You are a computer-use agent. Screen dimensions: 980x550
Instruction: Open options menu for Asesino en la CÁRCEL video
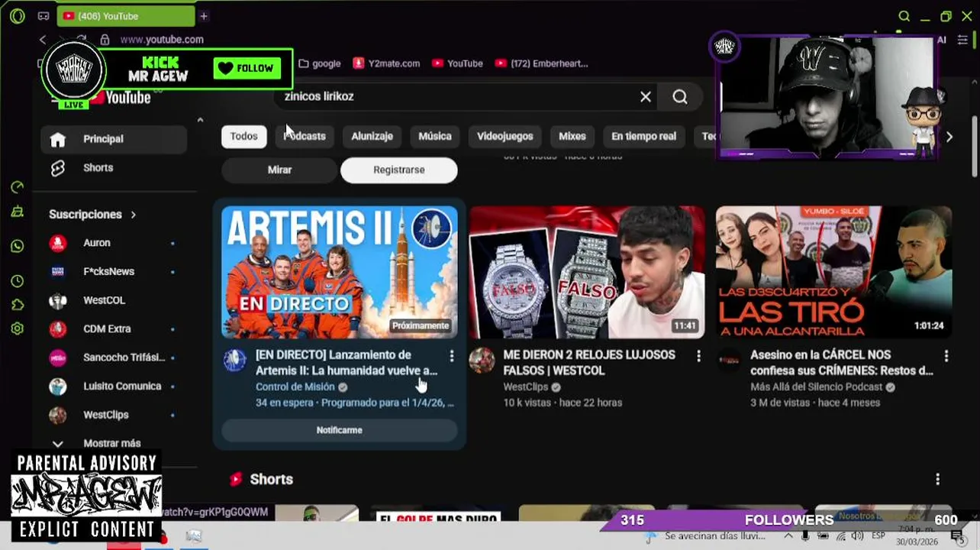(x=946, y=356)
